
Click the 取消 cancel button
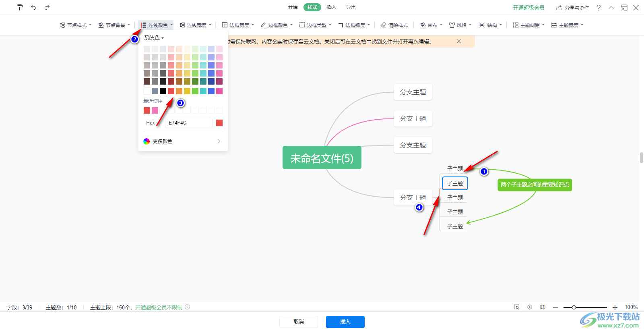point(299,322)
